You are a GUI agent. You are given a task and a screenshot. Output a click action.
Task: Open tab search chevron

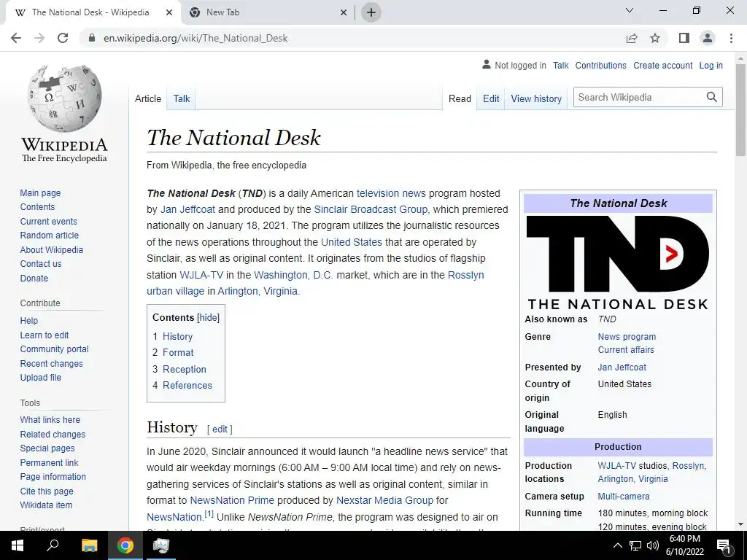pos(630,10)
